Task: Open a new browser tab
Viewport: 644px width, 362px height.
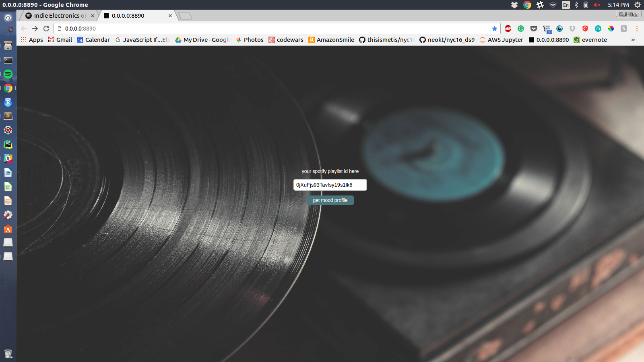Action: pos(185,16)
